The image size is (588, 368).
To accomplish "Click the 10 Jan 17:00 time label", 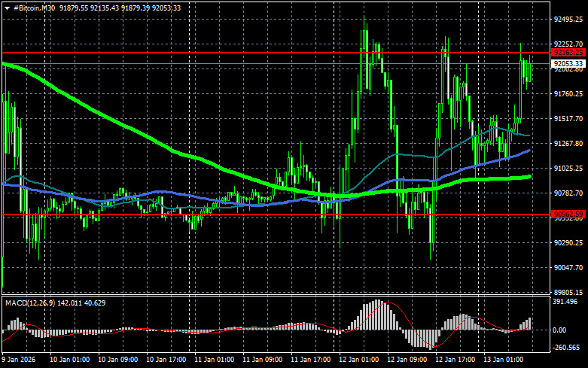I will point(166,360).
